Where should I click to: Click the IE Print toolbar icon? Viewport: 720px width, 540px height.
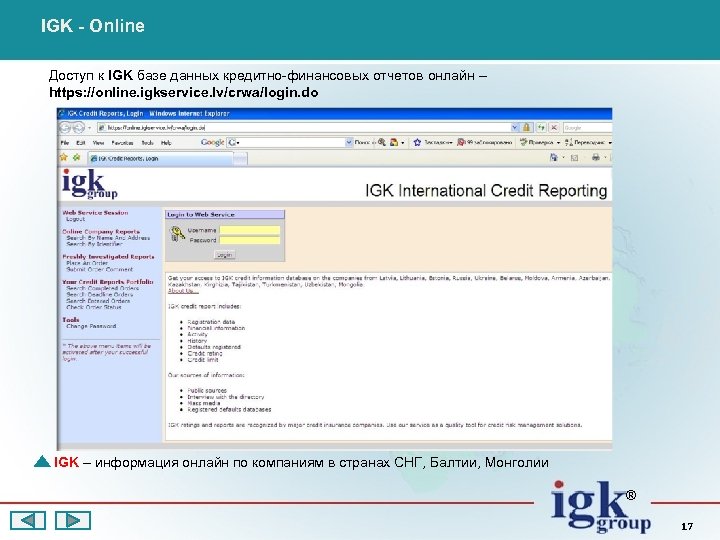[596, 158]
